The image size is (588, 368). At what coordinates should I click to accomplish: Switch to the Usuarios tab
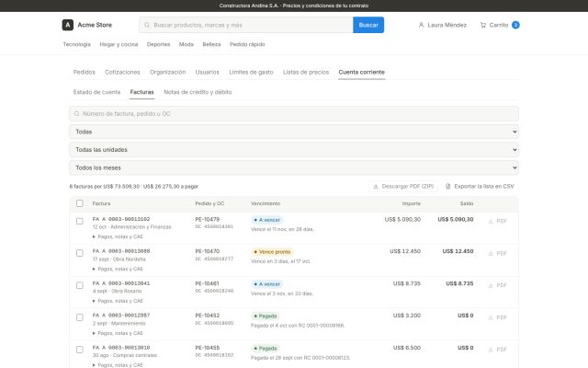click(207, 72)
